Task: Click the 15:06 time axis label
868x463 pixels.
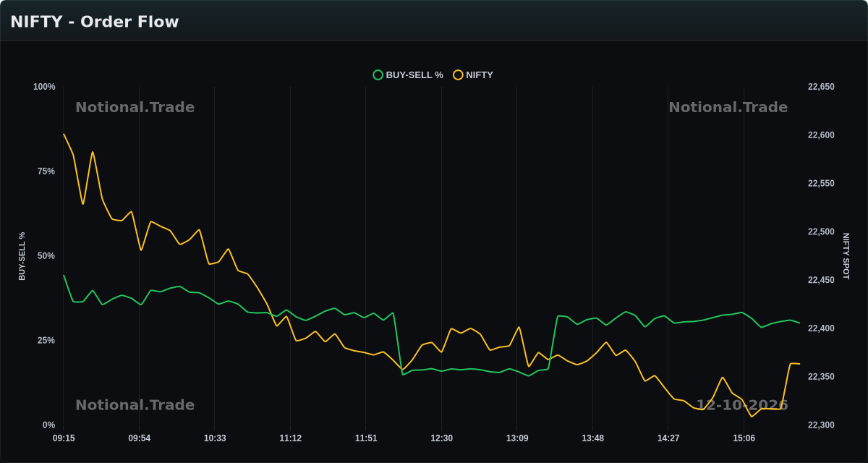Action: click(744, 438)
